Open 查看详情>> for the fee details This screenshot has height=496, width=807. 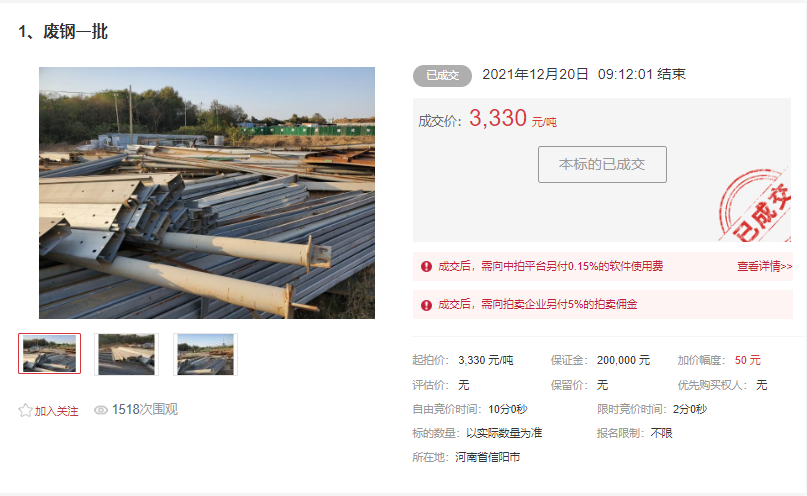tap(764, 267)
